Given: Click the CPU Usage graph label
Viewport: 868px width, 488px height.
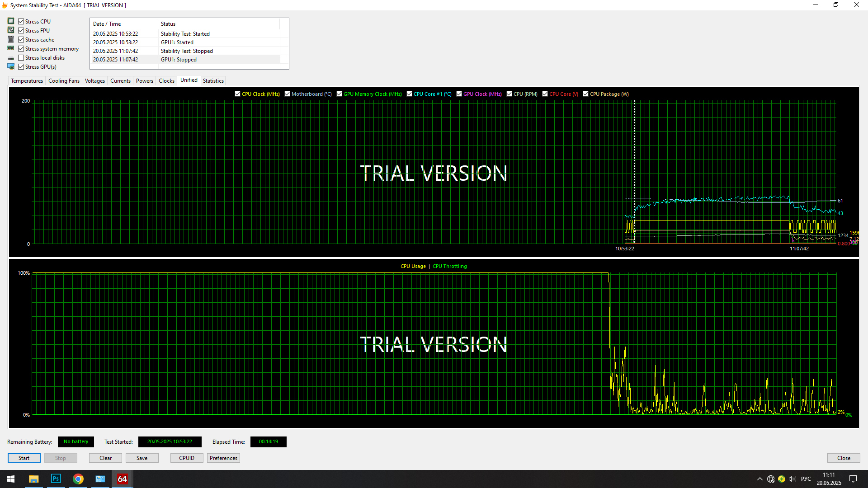Looking at the screenshot, I should (413, 266).
